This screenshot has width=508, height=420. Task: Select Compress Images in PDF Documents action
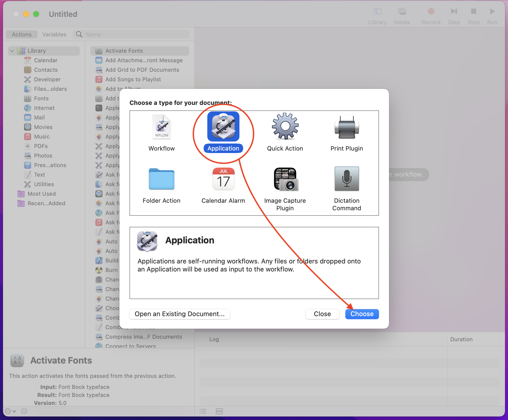[x=140, y=337]
